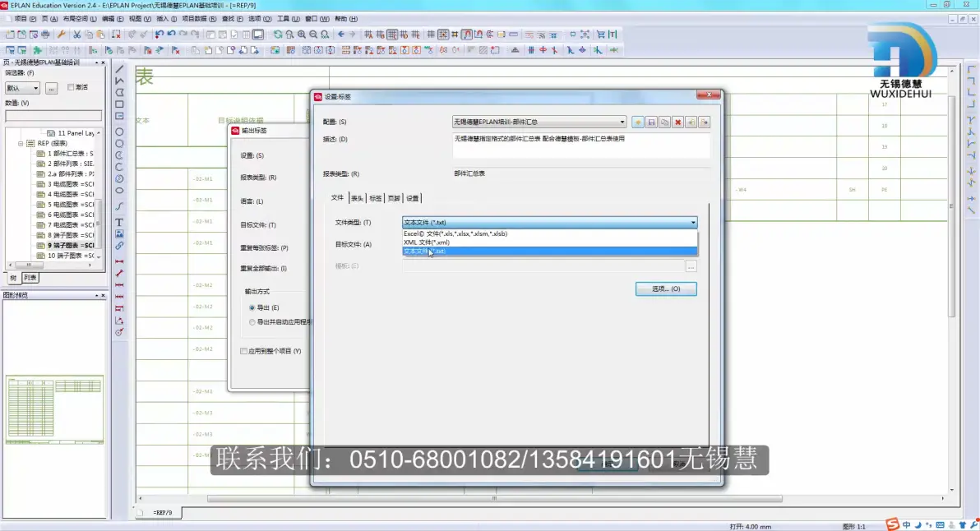Click the Cut scissors icon
The image size is (980, 531).
point(77,35)
